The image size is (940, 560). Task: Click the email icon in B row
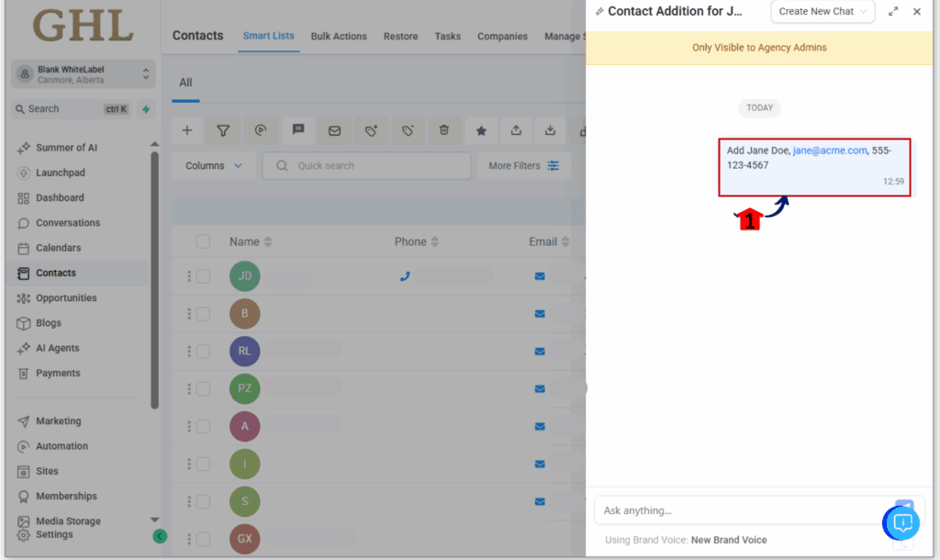pyautogui.click(x=540, y=314)
